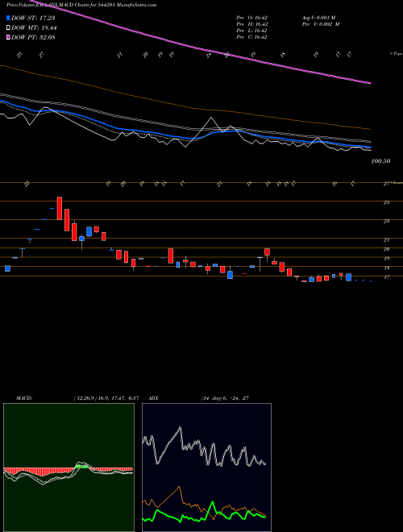This screenshot has width=403, height=532.
Task: Click the 'Pre L: 16.42' value
Action: click(x=252, y=31)
